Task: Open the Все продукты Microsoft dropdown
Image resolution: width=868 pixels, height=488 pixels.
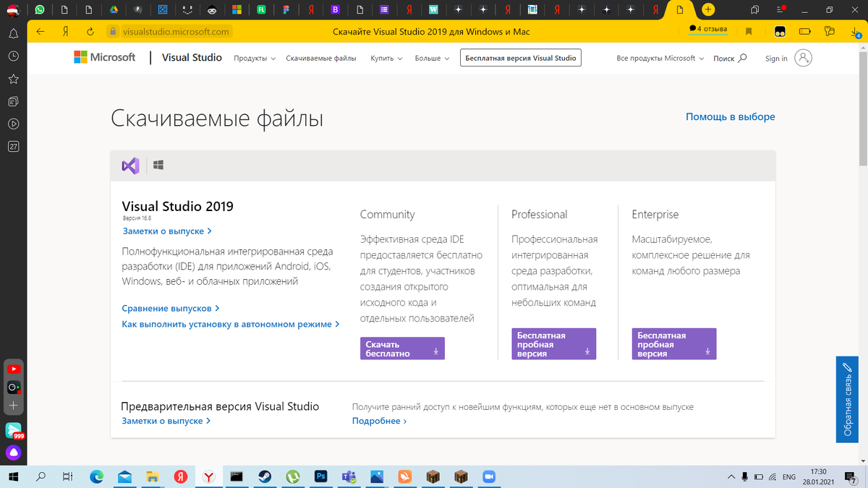Action: (660, 58)
